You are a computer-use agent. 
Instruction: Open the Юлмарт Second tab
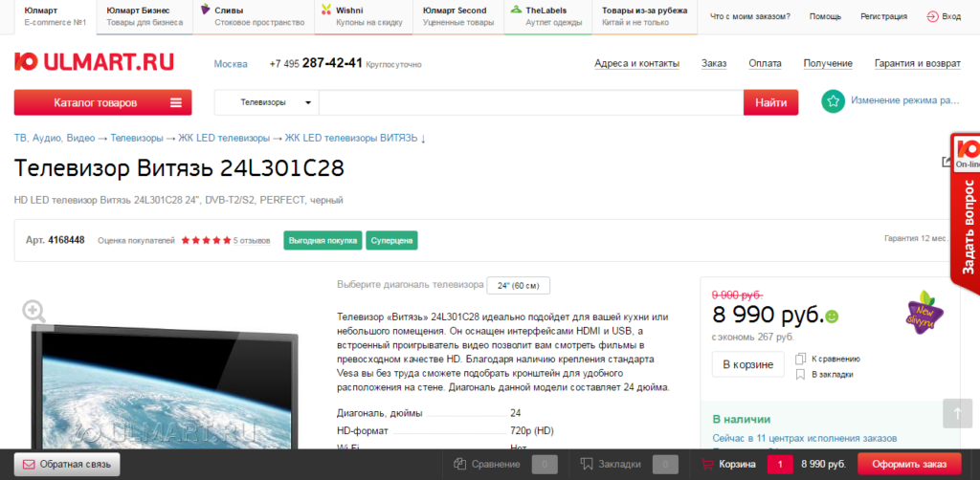(x=458, y=17)
